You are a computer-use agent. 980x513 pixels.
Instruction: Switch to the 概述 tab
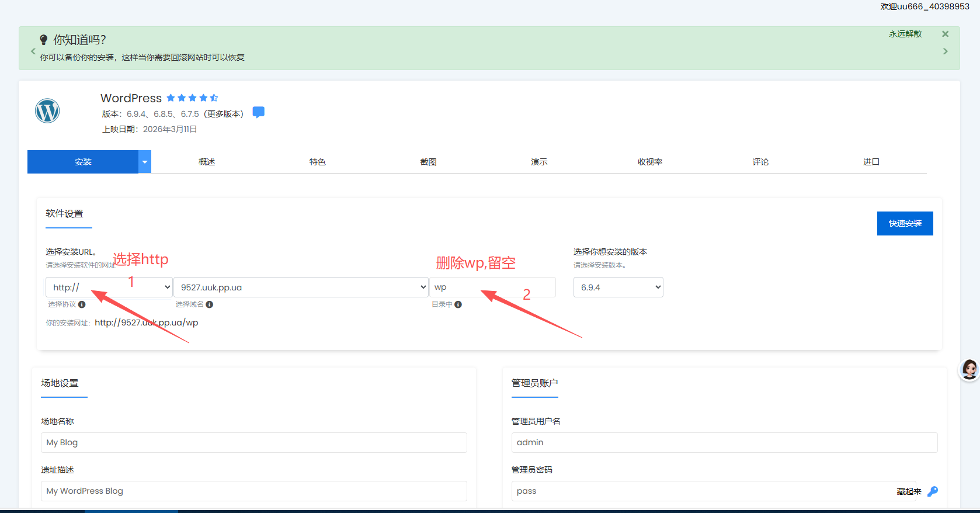pos(207,162)
